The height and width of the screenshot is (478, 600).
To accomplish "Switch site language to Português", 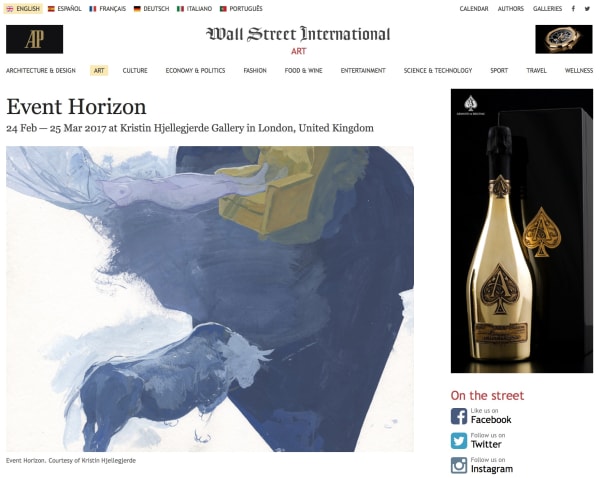I will [241, 8].
